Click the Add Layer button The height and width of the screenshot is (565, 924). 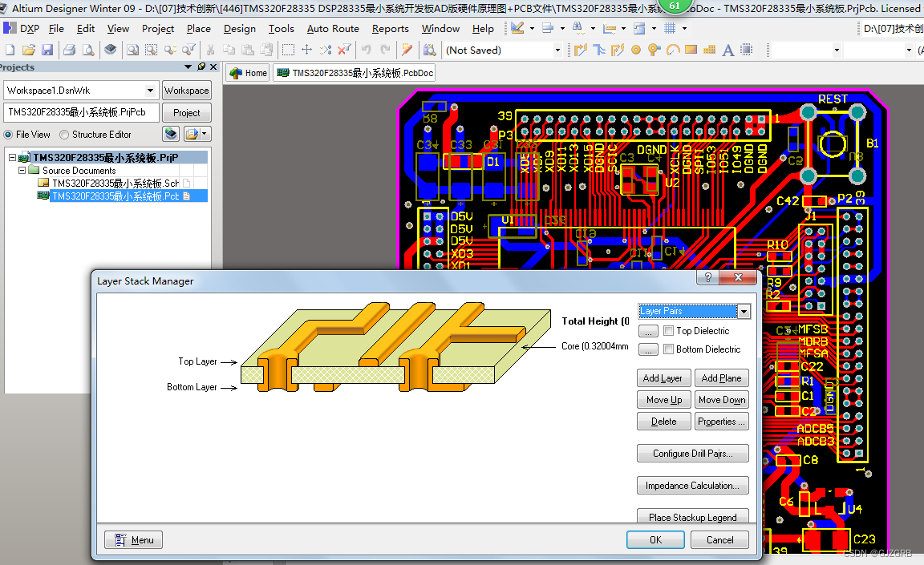(663, 377)
